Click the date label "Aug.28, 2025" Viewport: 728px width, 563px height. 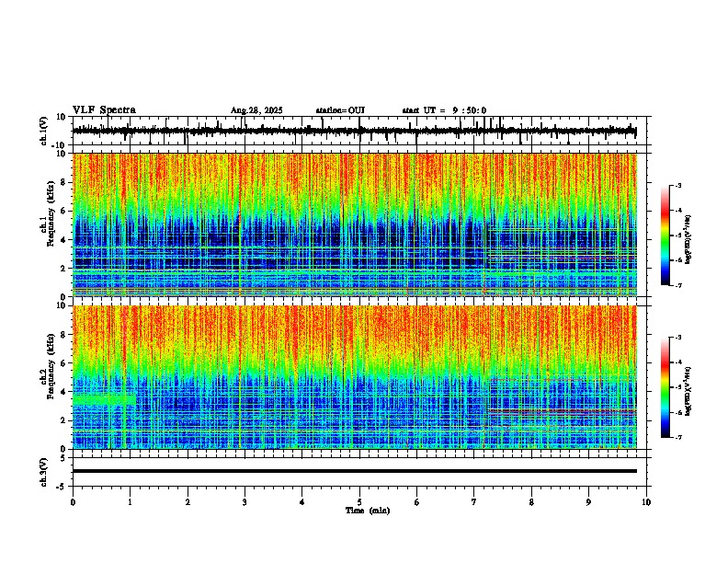[x=256, y=110]
